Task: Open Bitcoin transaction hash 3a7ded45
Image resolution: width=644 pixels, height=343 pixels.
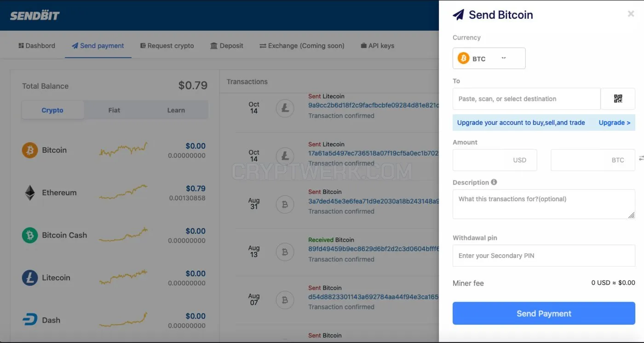Action: [x=374, y=201]
